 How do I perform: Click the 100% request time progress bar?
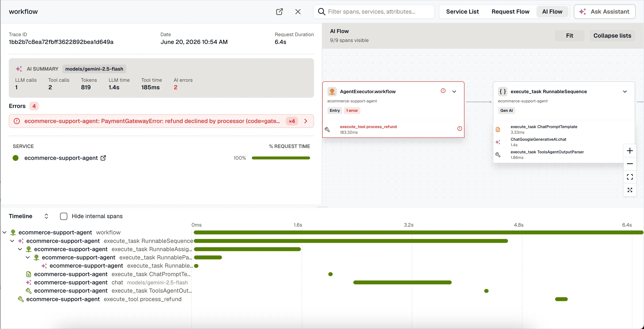point(281,158)
